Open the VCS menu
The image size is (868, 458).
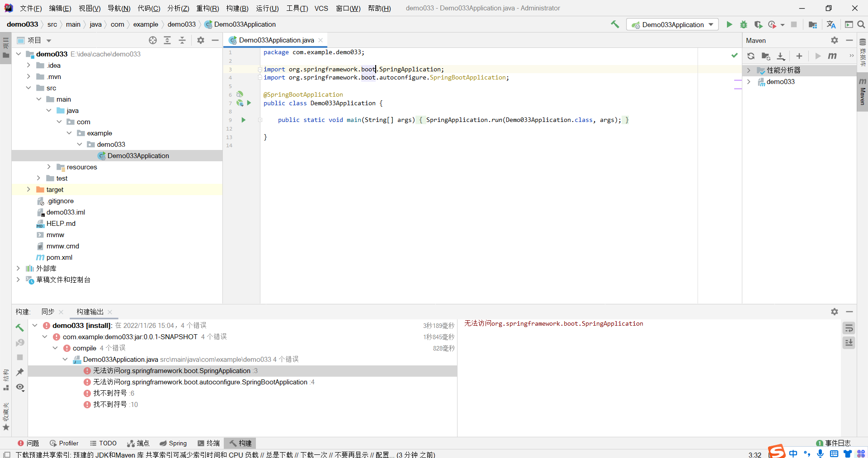pyautogui.click(x=321, y=8)
